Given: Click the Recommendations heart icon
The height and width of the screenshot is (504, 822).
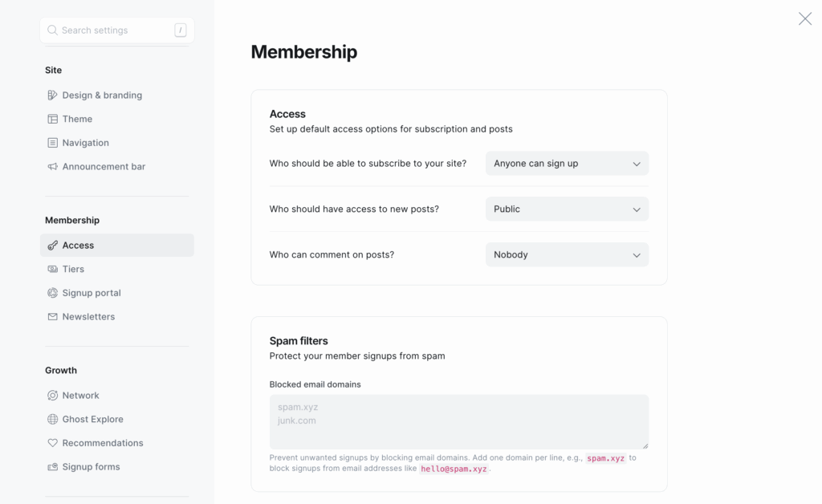Looking at the screenshot, I should click(x=51, y=442).
